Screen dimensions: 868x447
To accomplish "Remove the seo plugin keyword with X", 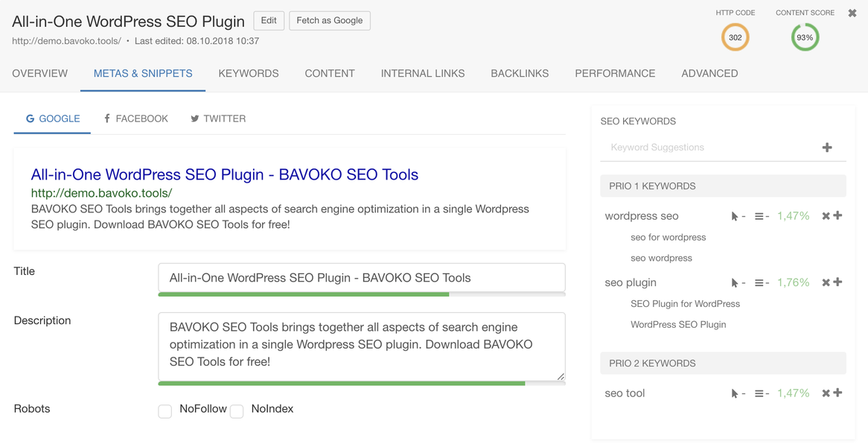I will [826, 282].
